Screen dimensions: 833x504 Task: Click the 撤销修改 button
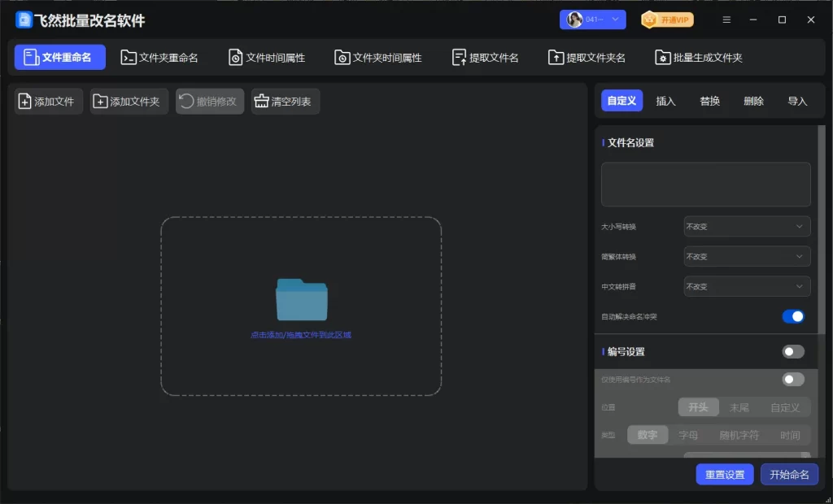[210, 102]
